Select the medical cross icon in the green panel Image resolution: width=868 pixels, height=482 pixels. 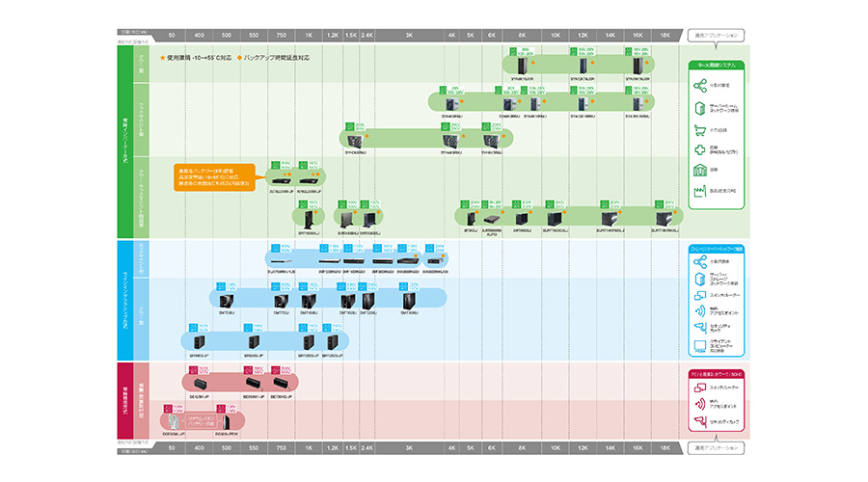tap(700, 150)
